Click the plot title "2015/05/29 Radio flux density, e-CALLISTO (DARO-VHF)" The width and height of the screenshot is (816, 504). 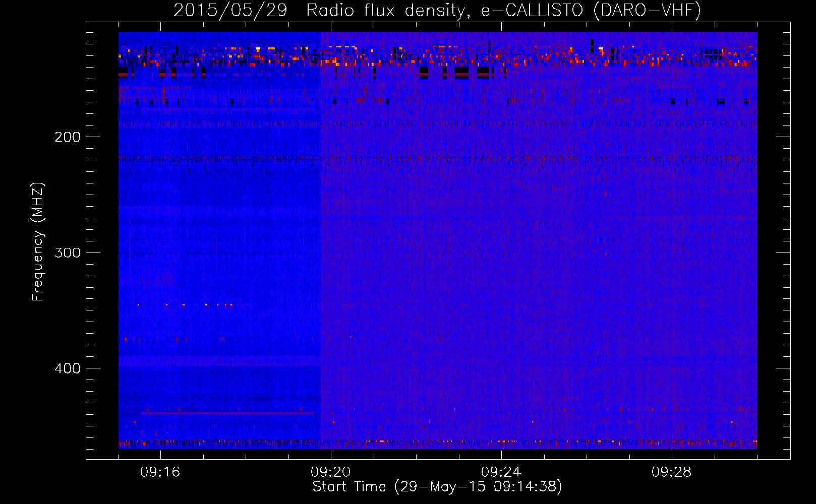[437, 10]
